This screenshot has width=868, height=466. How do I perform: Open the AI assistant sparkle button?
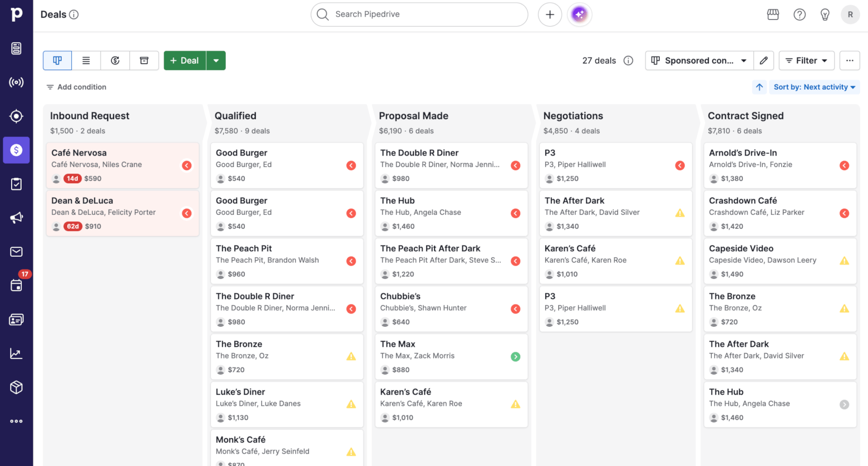click(579, 14)
